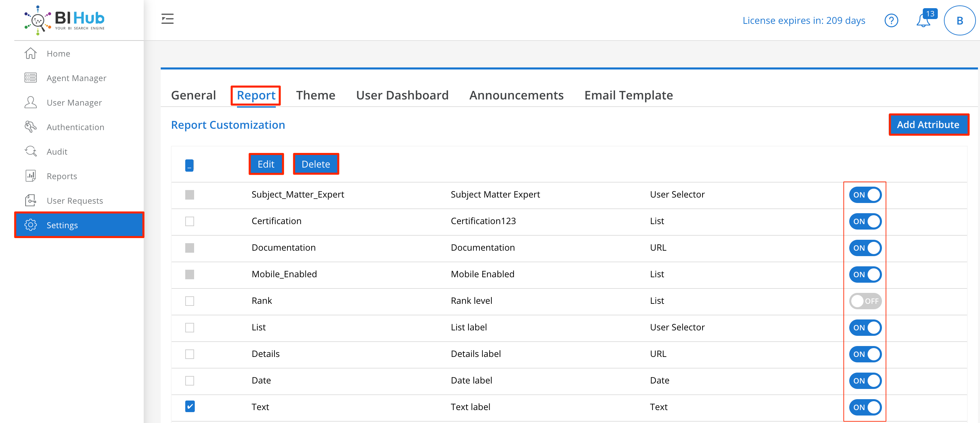Turn off Documentation toggle
The width and height of the screenshot is (980, 423).
(x=865, y=248)
